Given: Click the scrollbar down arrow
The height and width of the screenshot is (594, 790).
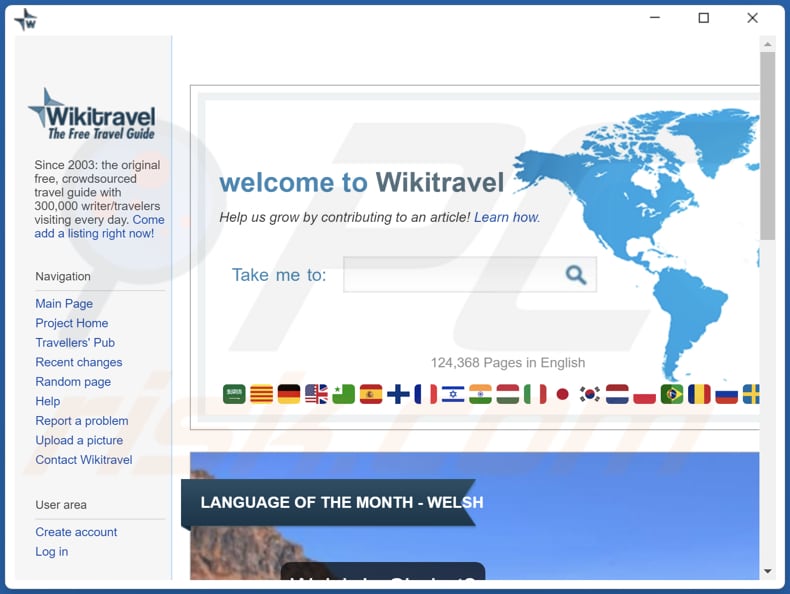Looking at the screenshot, I should tap(768, 571).
